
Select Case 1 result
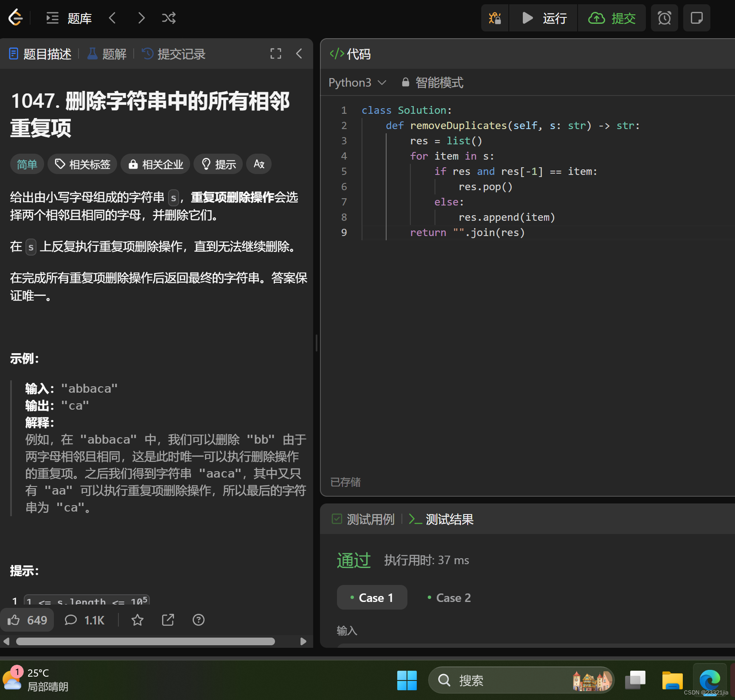coord(372,598)
